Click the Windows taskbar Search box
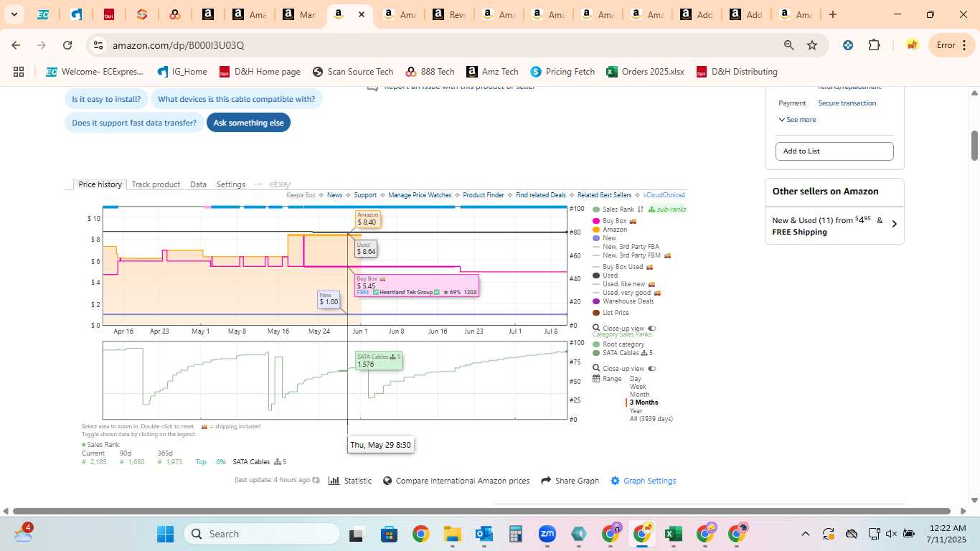Screen dimensions: 980x551 click(262, 534)
